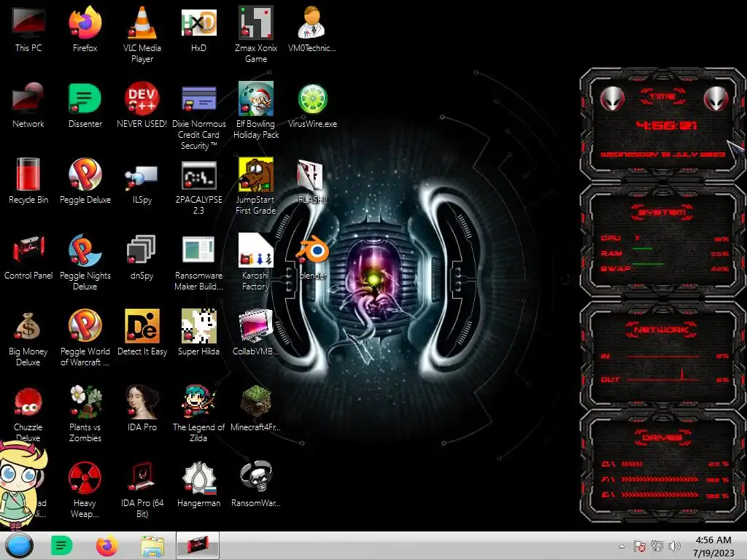The width and height of the screenshot is (747, 560).
Task: Select the dnSpy desktop icon
Action: click(142, 257)
